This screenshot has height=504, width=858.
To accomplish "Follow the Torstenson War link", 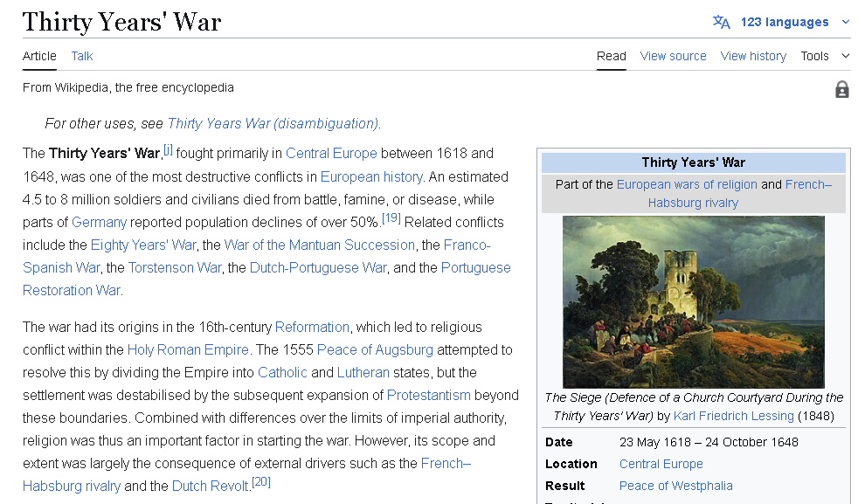I will click(175, 267).
